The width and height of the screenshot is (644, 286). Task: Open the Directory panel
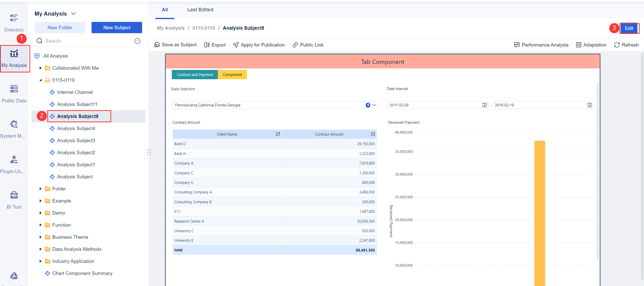pyautogui.click(x=14, y=23)
